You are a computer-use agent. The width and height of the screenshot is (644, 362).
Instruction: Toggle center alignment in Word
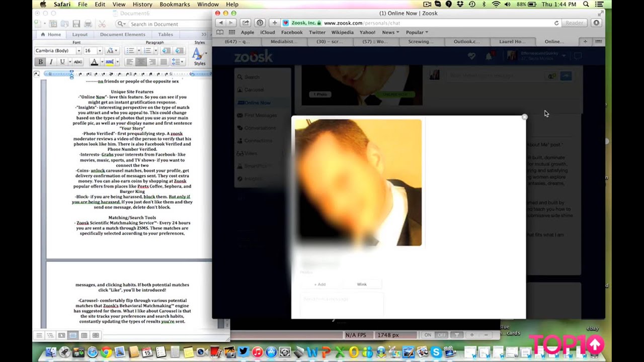pyautogui.click(x=141, y=62)
